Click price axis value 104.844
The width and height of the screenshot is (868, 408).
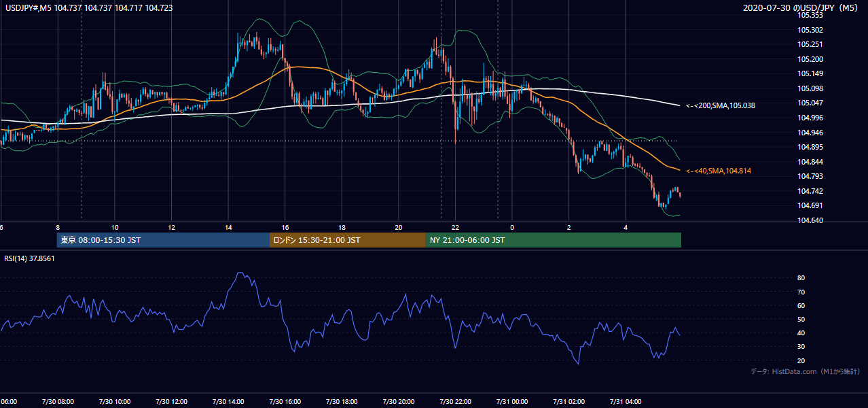[812, 162]
